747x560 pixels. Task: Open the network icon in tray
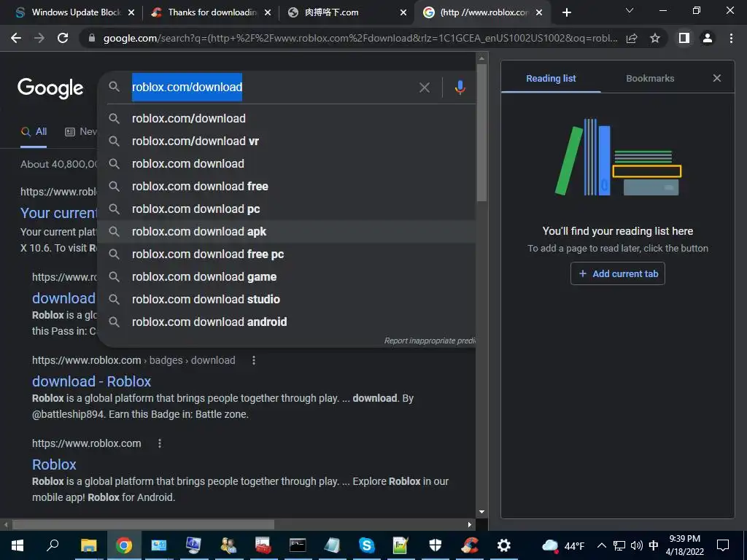(x=619, y=546)
